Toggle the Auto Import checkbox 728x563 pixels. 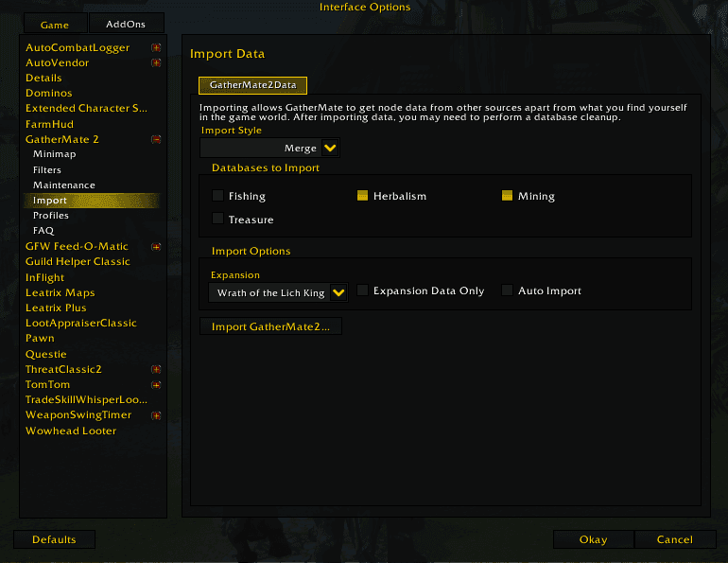[x=507, y=290]
